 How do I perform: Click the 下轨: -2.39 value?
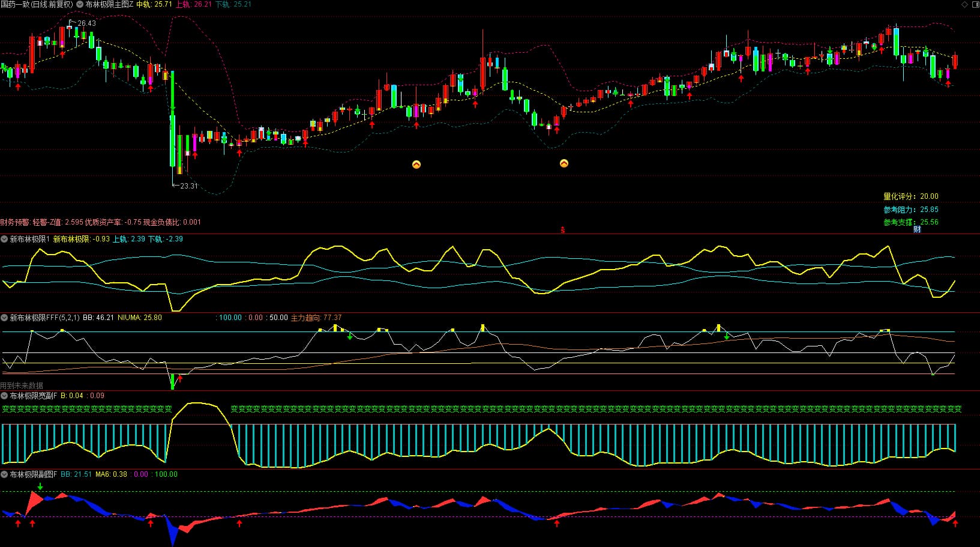click(166, 239)
